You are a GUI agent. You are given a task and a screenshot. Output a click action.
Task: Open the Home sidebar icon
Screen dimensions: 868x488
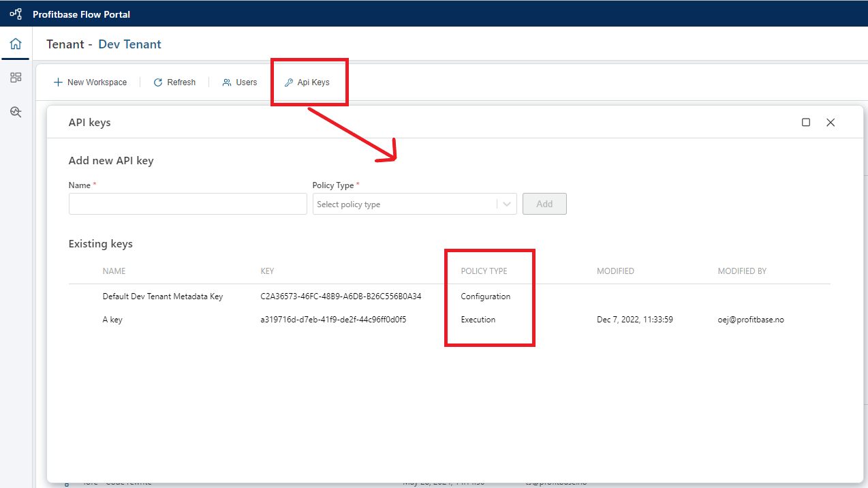coord(16,44)
